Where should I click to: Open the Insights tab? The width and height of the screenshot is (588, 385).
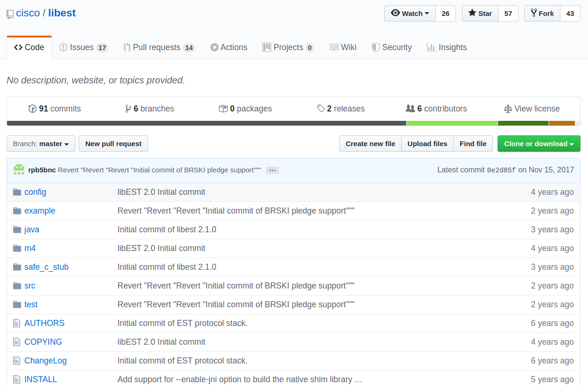447,47
